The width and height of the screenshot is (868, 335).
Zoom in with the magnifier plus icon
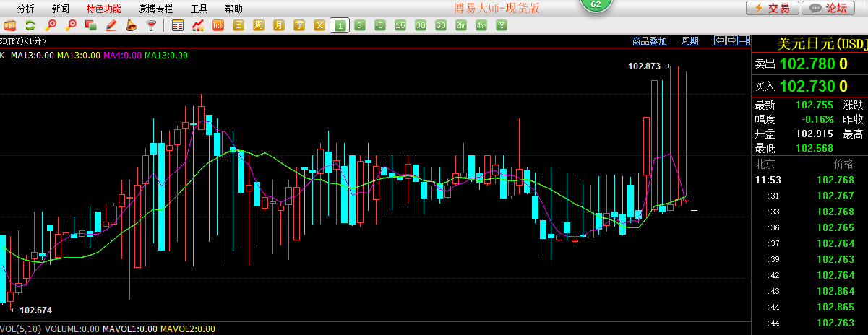tap(51, 26)
